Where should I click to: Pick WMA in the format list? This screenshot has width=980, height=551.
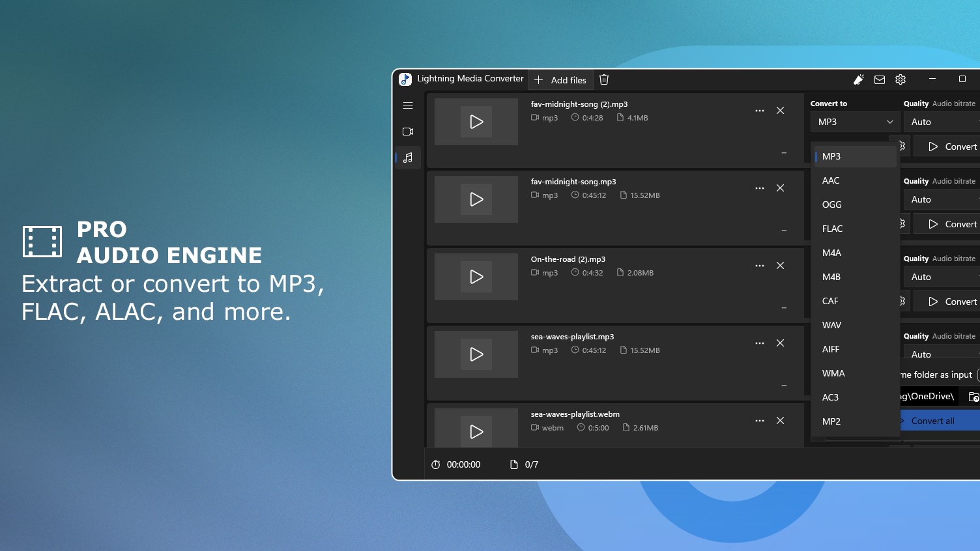click(856, 373)
